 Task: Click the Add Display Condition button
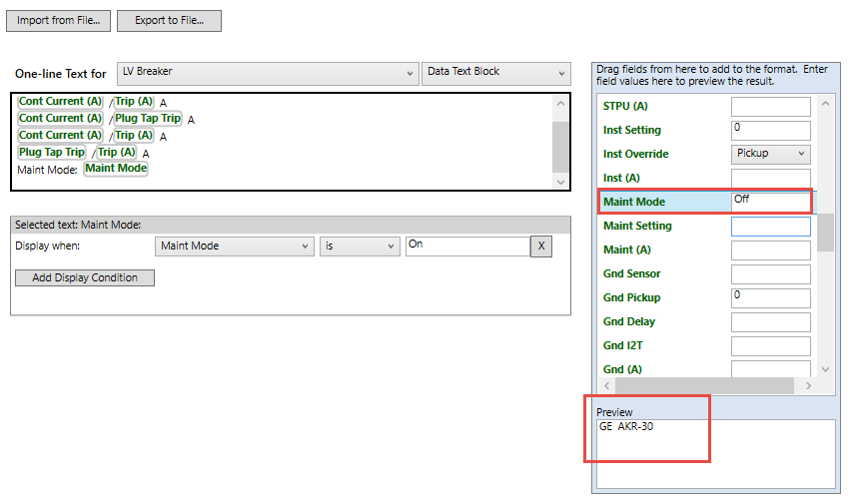pyautogui.click(x=85, y=277)
